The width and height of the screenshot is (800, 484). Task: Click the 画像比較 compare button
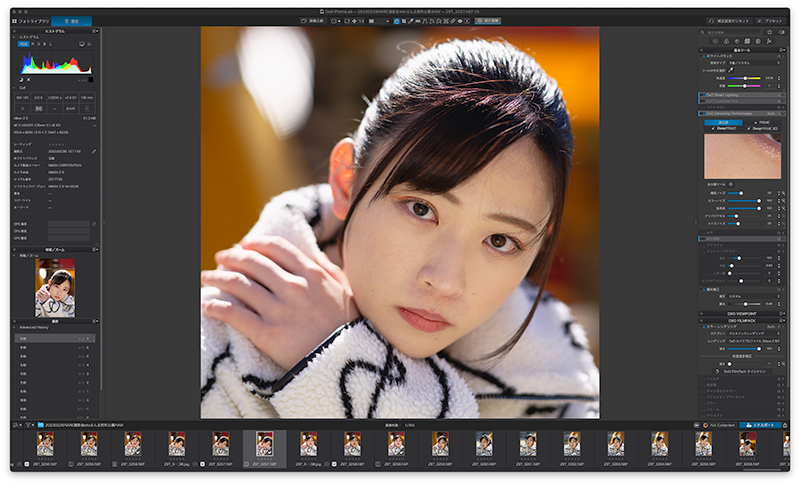(x=312, y=21)
